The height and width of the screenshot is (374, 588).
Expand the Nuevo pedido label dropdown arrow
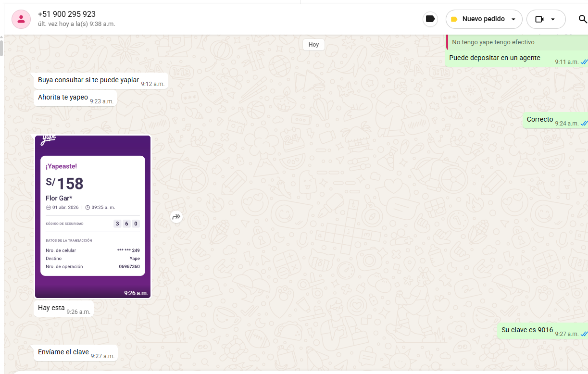[513, 20]
